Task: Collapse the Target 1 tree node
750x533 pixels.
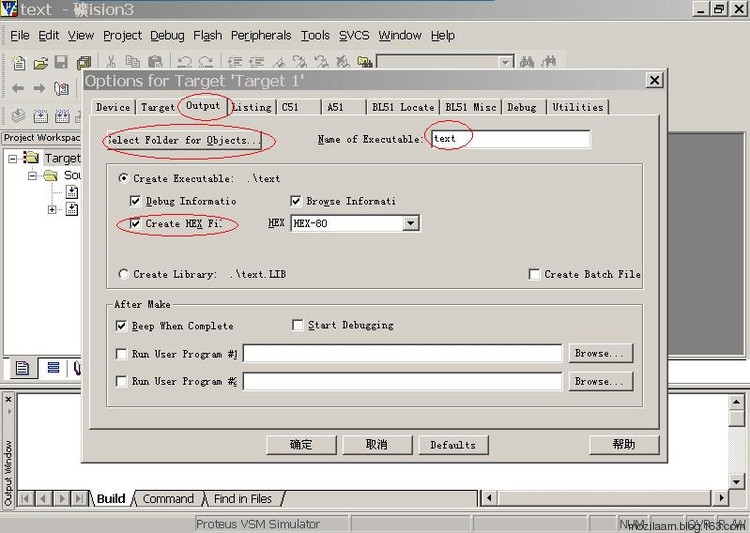Action: 12,158
